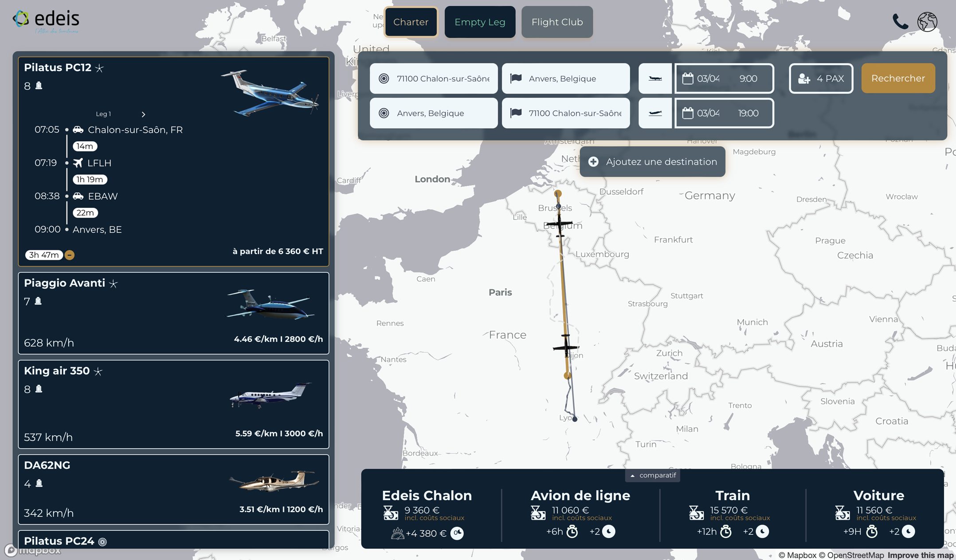Click the cost icon beside 9 360 €
Image resolution: width=956 pixels, height=560 pixels.
[391, 513]
